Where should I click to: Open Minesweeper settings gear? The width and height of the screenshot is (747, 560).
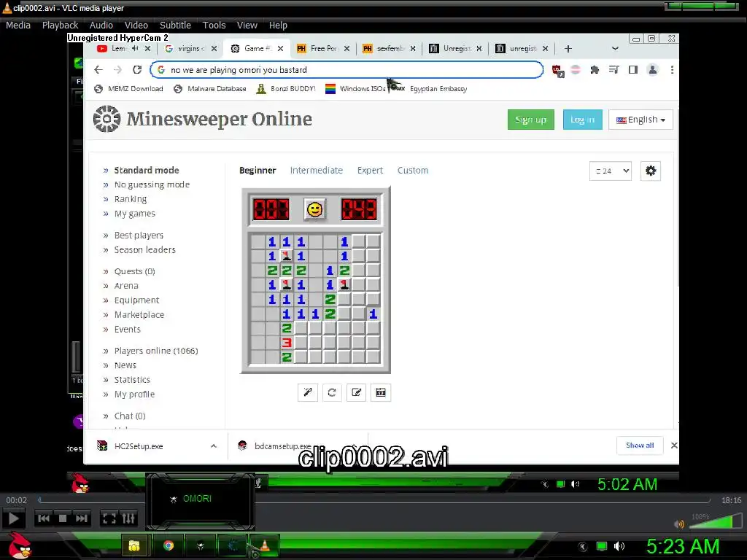(651, 171)
